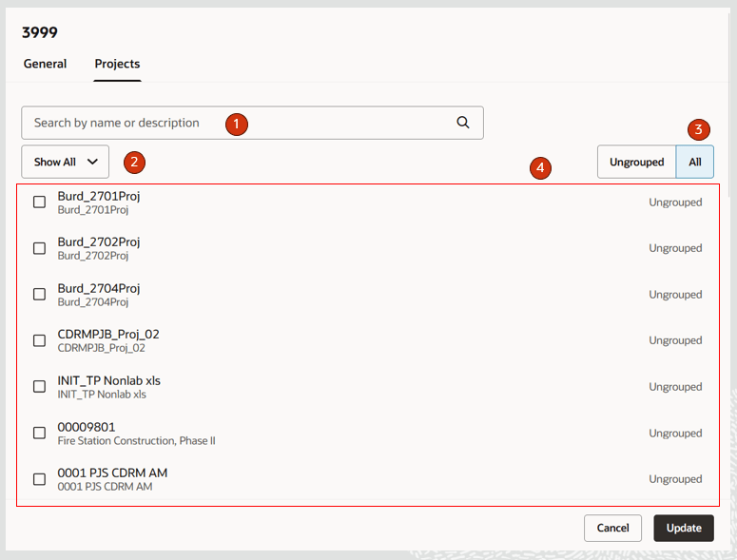
Task: Click Fire Station Construction, Phase II description
Action: 136,440
